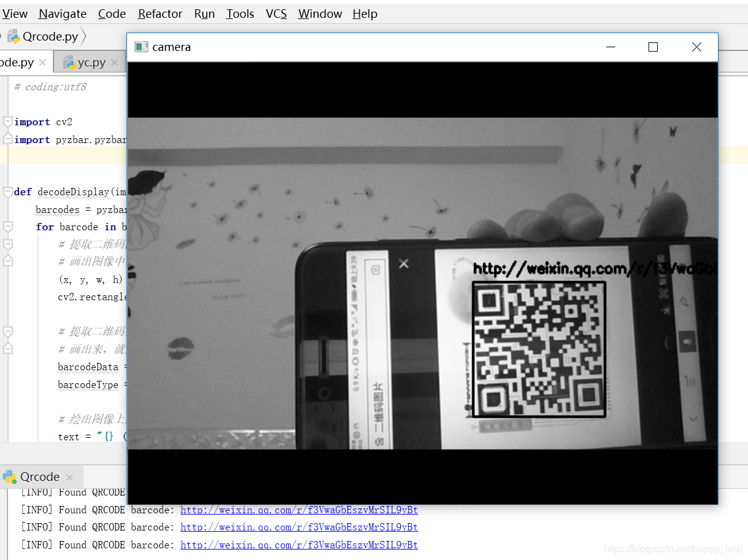Click the camera window title icon
This screenshot has width=748, height=560.
[x=142, y=47]
